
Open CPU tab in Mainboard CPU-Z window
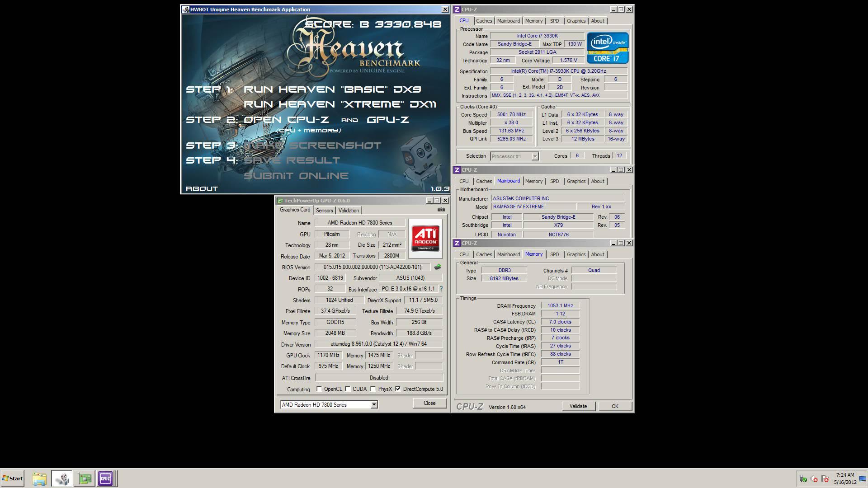(464, 181)
